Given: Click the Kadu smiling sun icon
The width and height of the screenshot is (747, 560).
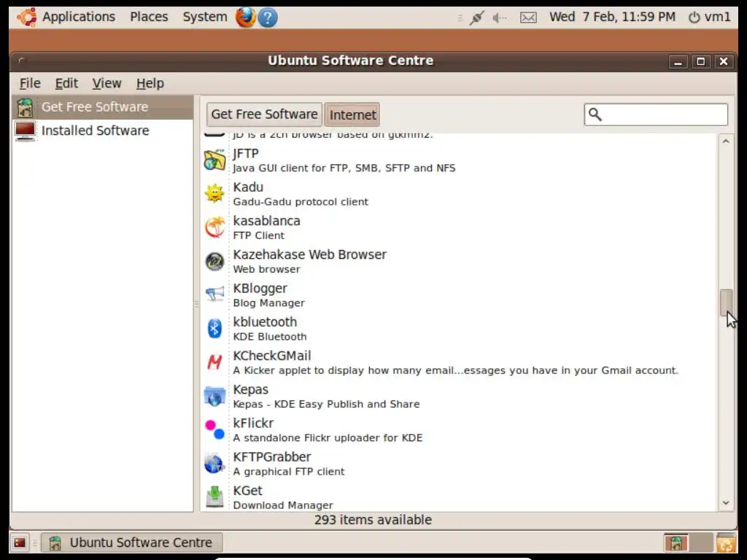Looking at the screenshot, I should click(x=214, y=194).
